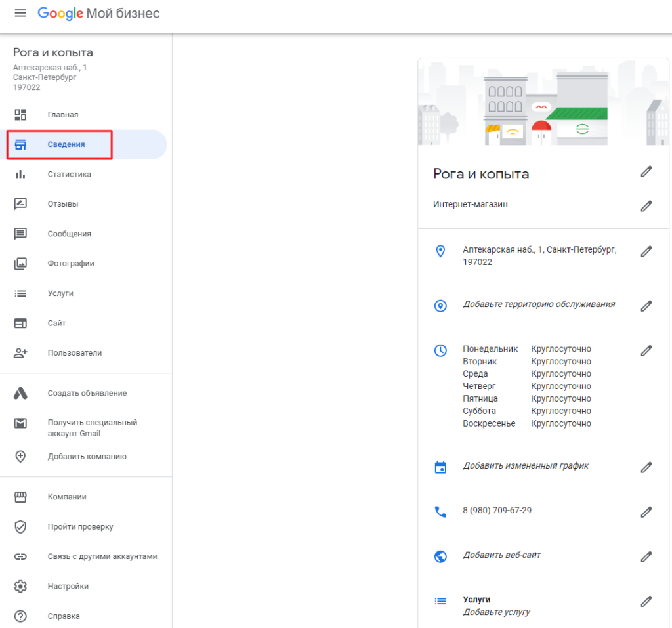Screen dimensions: 672x628
Task: Open the hamburger main menu
Action: click(20, 13)
